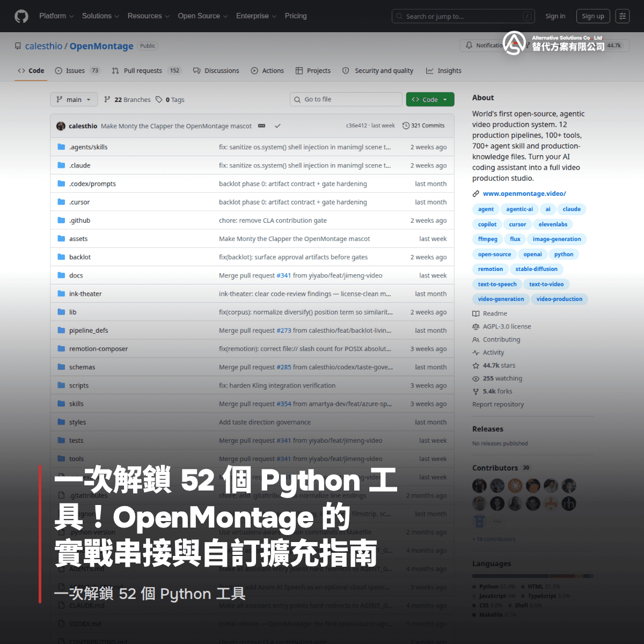Click the pipeline_defs folder icon
Screen dimensions: 644x644
(61, 331)
